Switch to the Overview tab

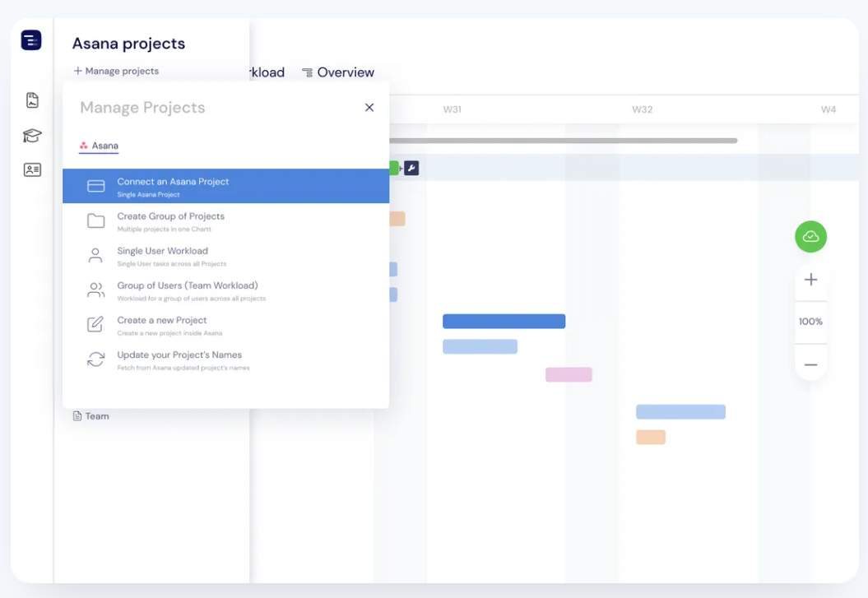click(338, 72)
